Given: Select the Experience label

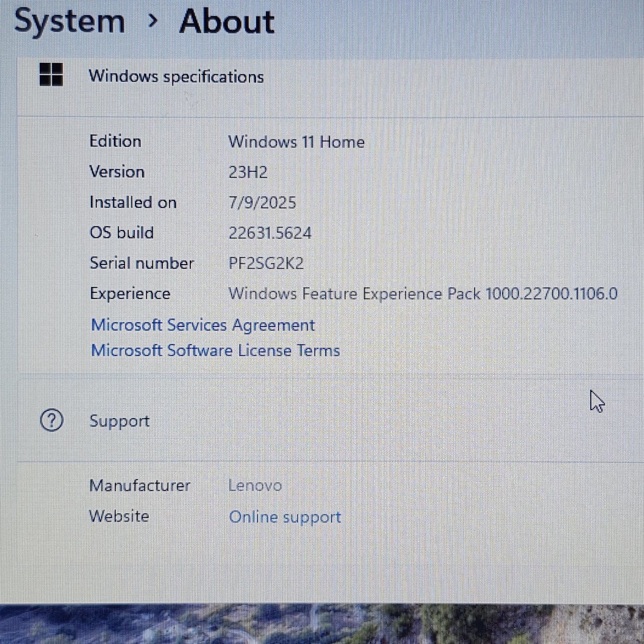Looking at the screenshot, I should coord(130,294).
